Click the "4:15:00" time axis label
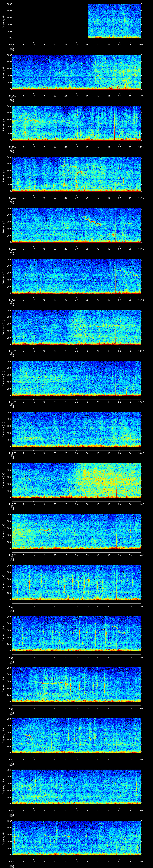This screenshot has width=153, height=868. coord(12,351)
